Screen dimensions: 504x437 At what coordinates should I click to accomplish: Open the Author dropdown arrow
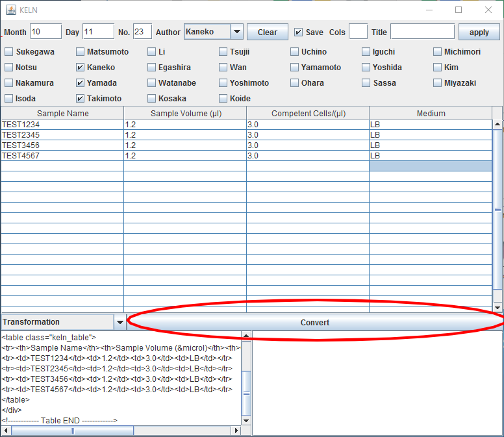[x=237, y=32]
